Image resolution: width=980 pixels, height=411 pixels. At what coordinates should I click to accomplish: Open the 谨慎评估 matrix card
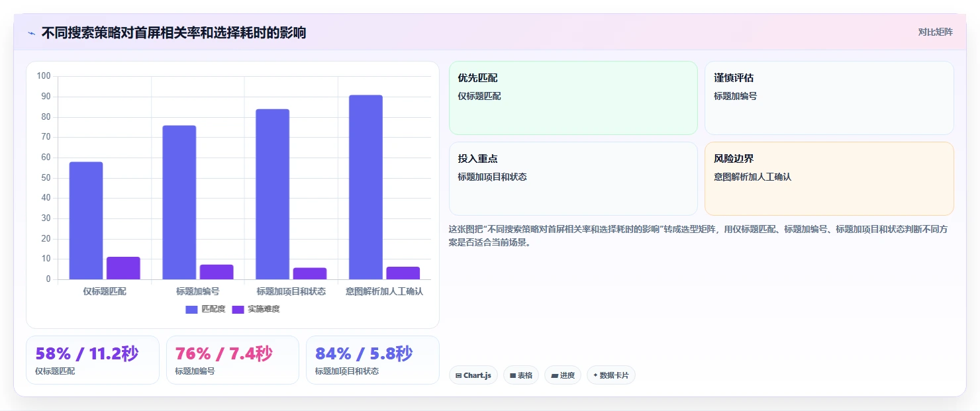[x=829, y=98]
